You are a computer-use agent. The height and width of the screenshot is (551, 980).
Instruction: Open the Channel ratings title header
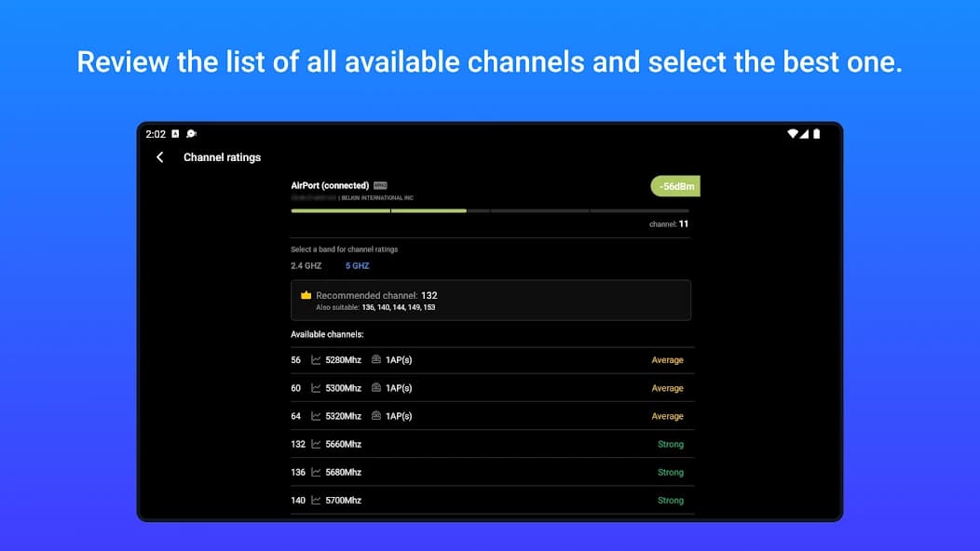(221, 157)
